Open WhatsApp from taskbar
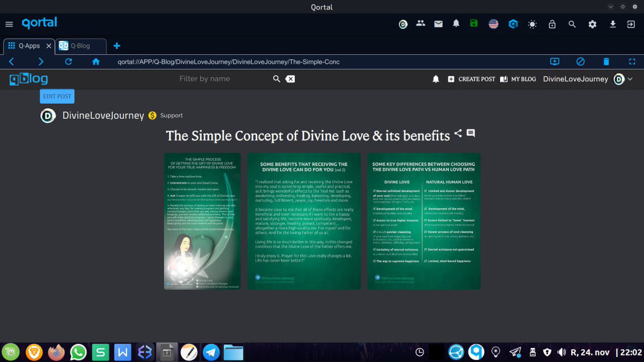This screenshot has height=362, width=644. 78,352
